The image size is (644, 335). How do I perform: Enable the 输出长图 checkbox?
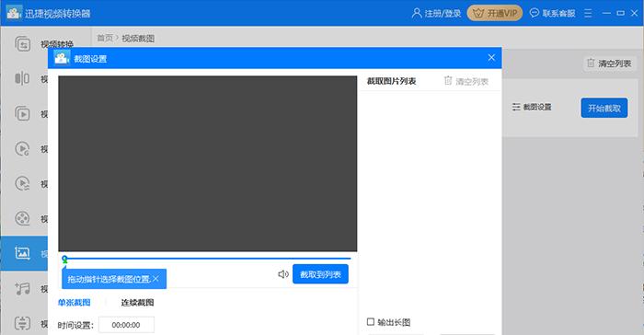371,321
